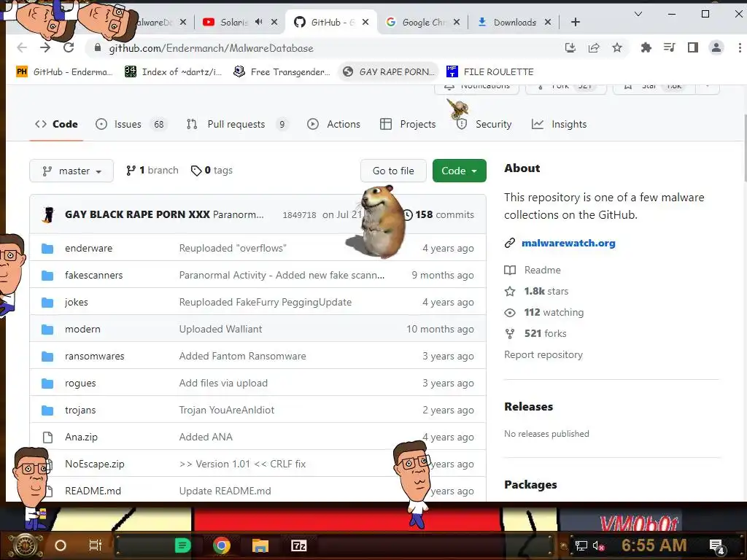Open the Security tab
This screenshot has height=560, width=747.
click(x=484, y=124)
